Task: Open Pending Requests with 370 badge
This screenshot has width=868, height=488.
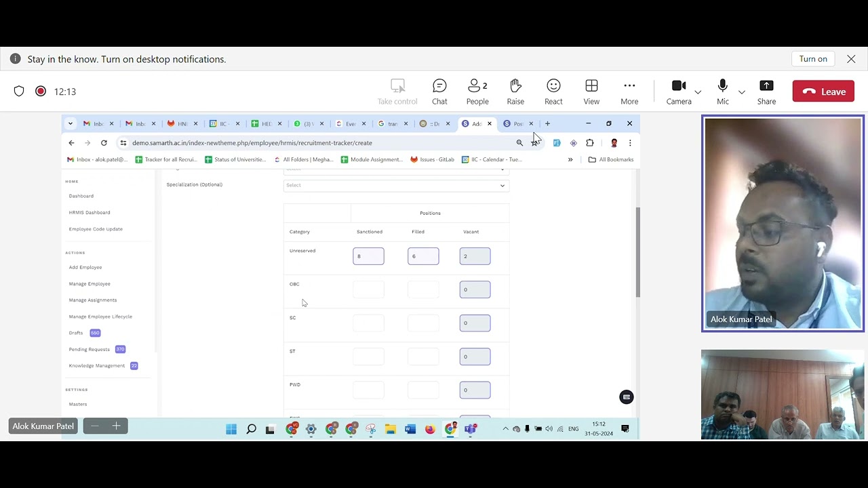Action: [x=97, y=349]
